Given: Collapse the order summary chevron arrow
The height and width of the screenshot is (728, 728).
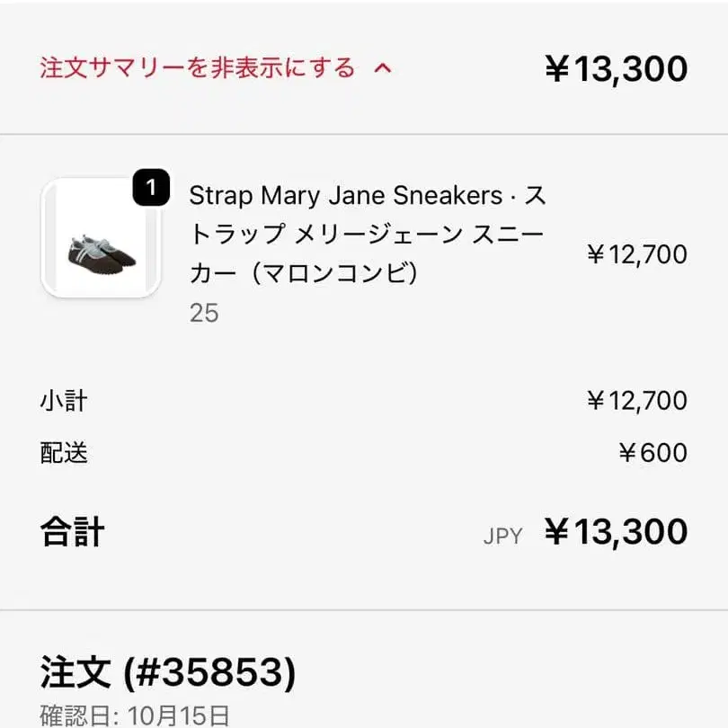Looking at the screenshot, I should pyautogui.click(x=383, y=68).
